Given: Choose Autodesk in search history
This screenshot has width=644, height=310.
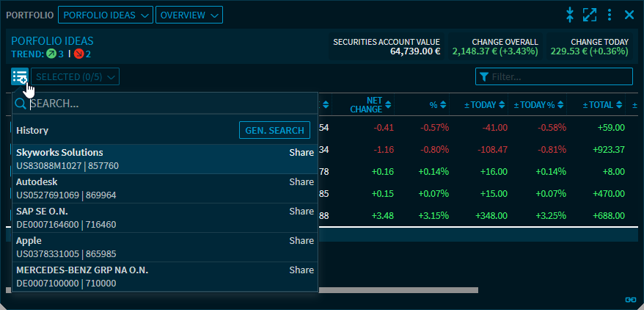Looking at the screenshot, I should (x=165, y=188).
